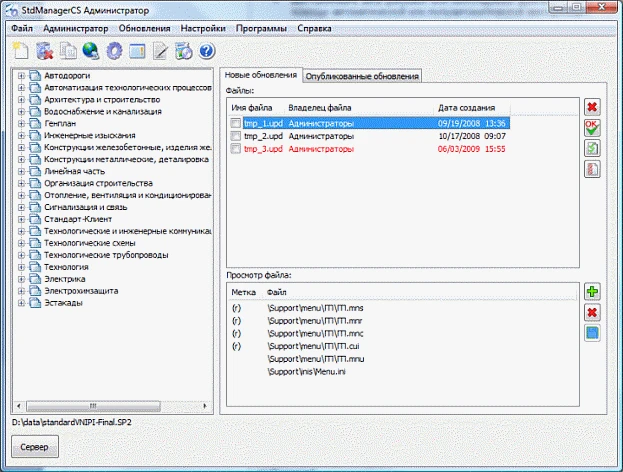Switch to Опубликованные обновления tab
The image size is (623, 472).
[362, 76]
